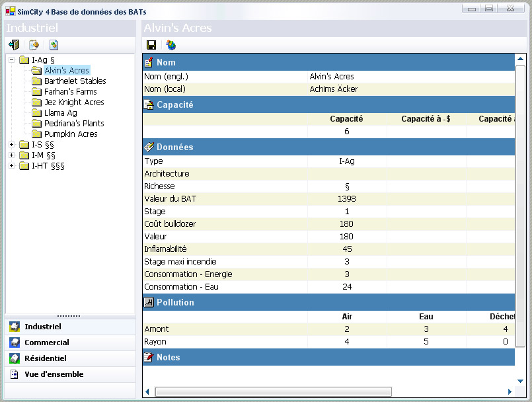Click the Notes section notepad icon

point(149,357)
